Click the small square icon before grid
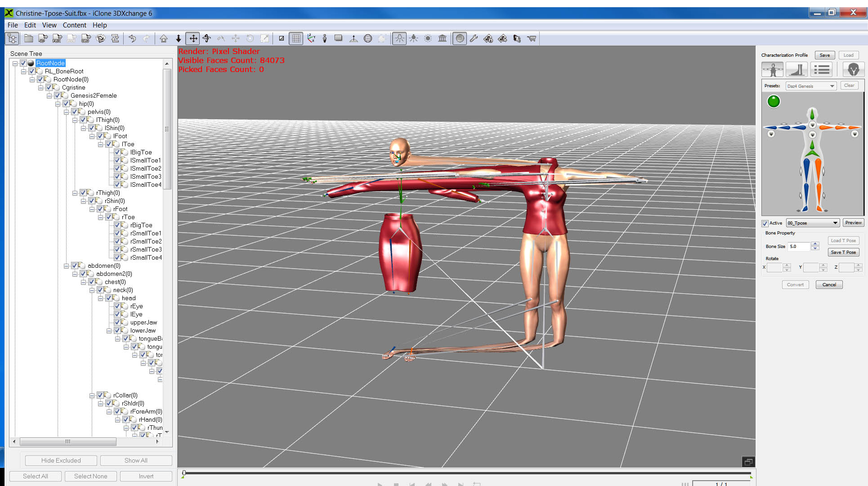This screenshot has height=486, width=868. (x=281, y=39)
